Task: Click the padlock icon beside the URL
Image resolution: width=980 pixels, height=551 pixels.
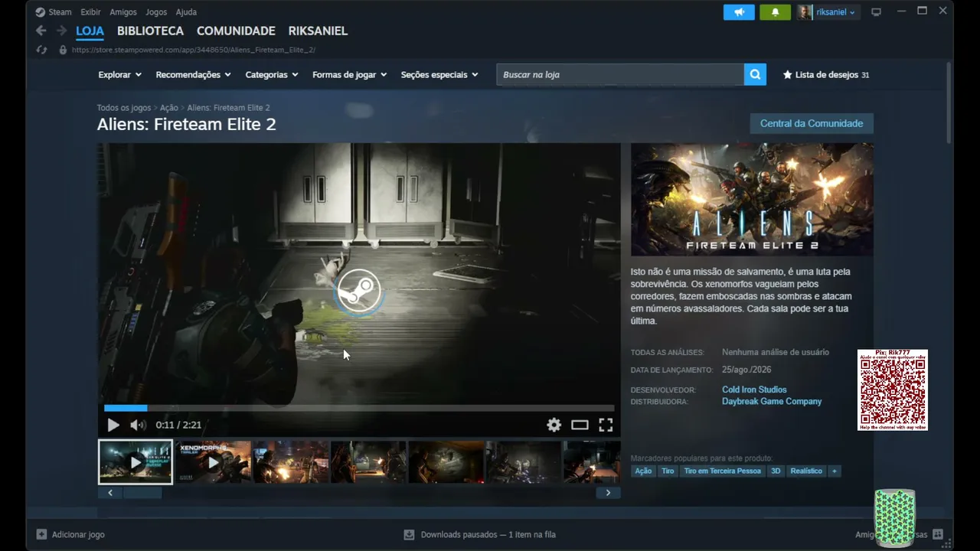Action: [x=63, y=50]
